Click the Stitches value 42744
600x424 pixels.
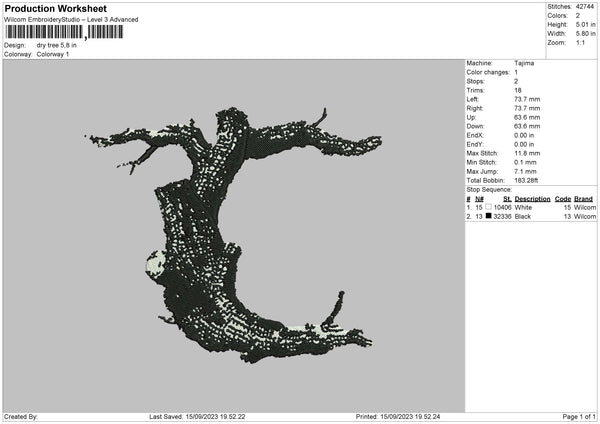(585, 7)
